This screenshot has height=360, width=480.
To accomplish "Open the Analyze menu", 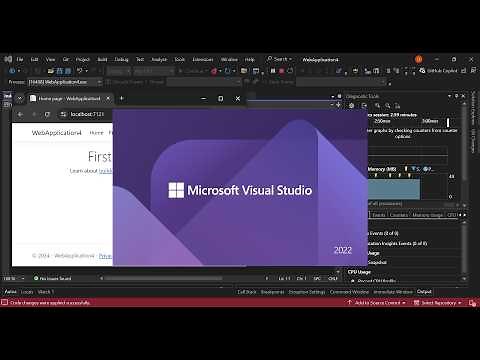I will tap(159, 59).
